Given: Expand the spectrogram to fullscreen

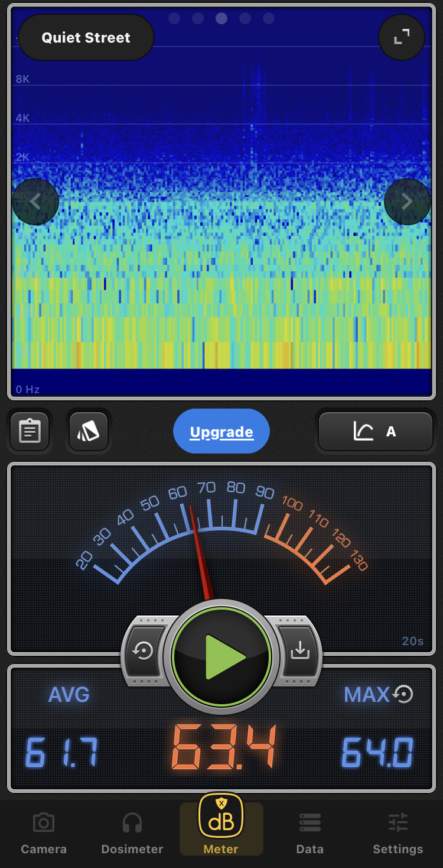Looking at the screenshot, I should (x=402, y=37).
